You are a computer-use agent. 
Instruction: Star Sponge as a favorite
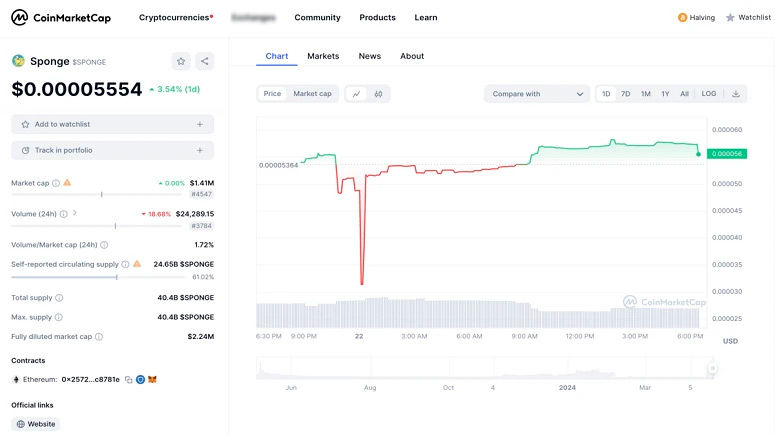coord(180,61)
